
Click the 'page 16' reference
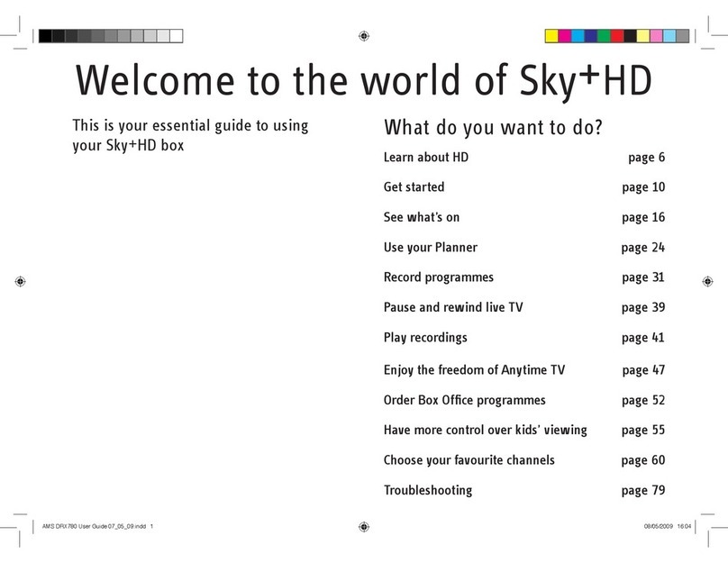coord(643,218)
